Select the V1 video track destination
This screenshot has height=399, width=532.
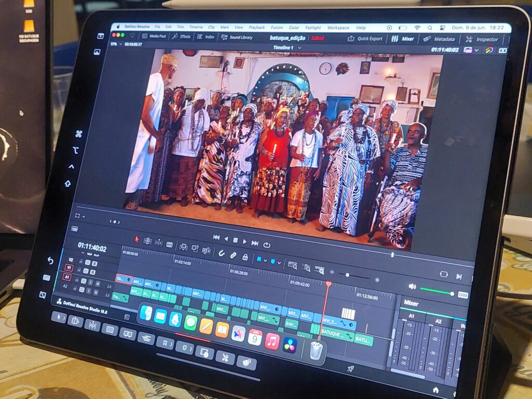[x=69, y=268]
